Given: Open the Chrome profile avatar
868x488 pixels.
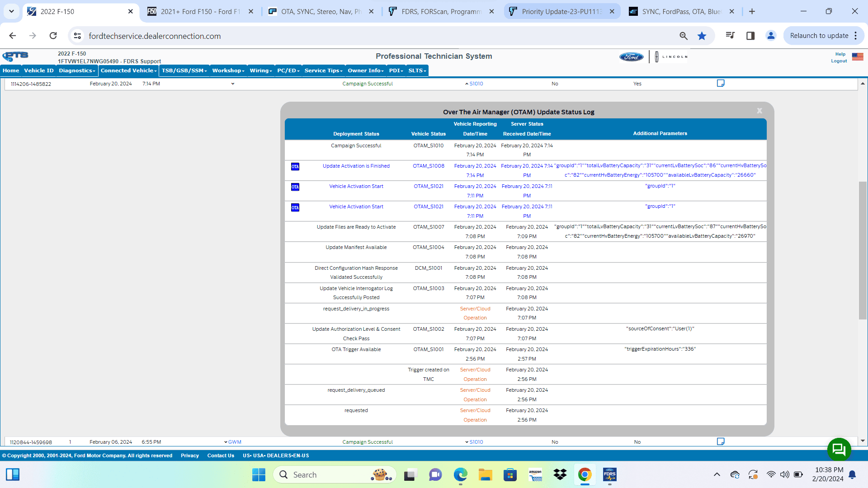Looking at the screenshot, I should click(x=771, y=36).
